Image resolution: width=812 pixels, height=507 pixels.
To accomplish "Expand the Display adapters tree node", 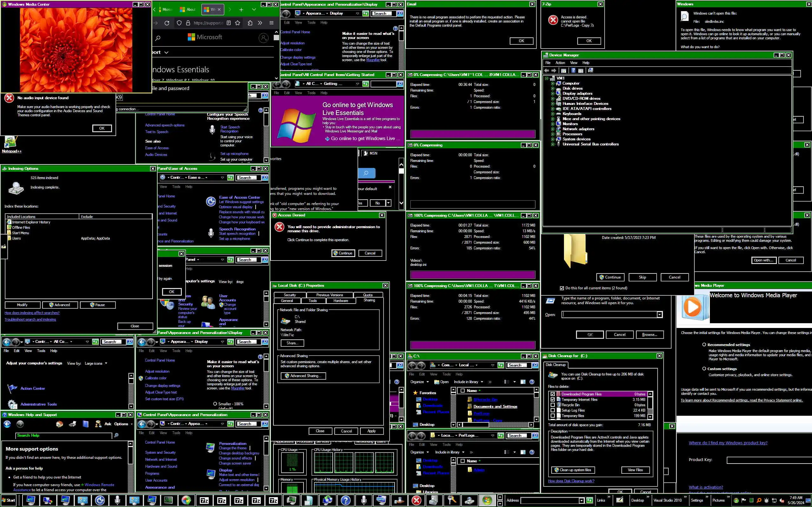I will 552,93.
